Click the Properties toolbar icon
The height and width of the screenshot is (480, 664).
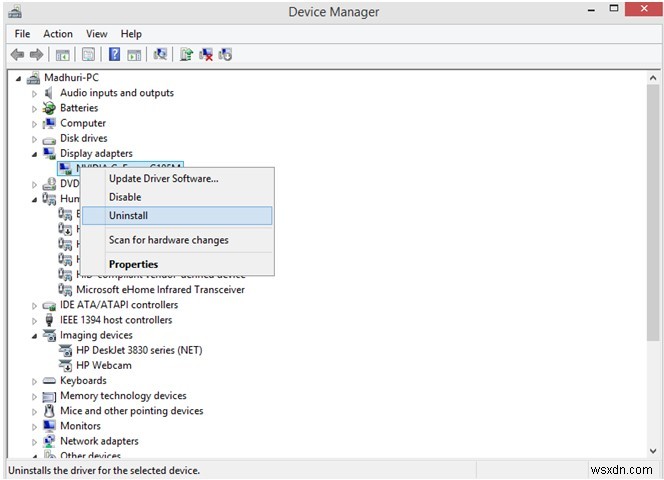[x=88, y=55]
